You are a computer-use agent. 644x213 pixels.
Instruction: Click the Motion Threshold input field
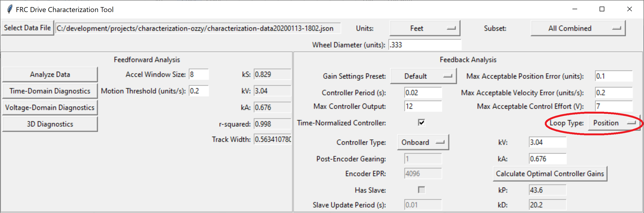199,91
